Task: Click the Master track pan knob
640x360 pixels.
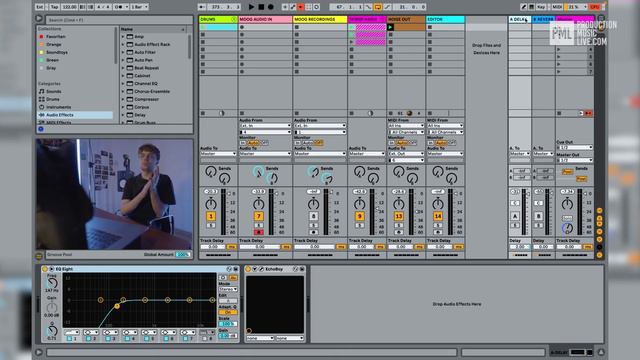Action: click(x=567, y=203)
